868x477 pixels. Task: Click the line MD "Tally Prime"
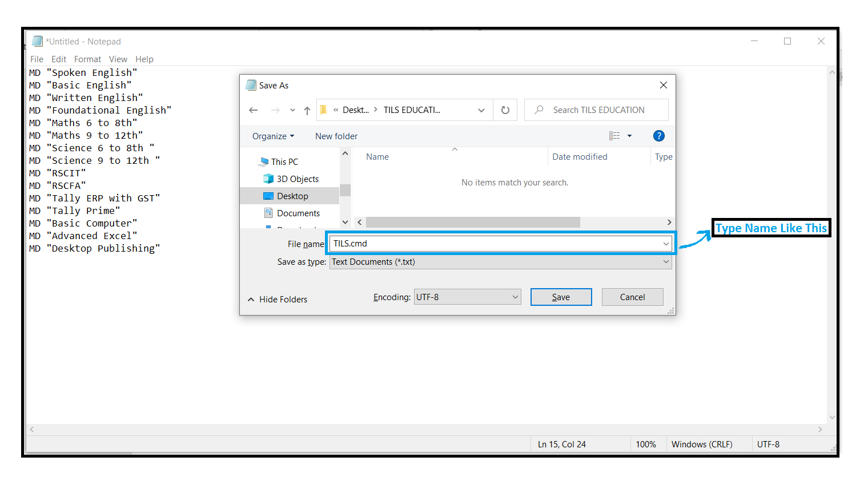pos(75,211)
